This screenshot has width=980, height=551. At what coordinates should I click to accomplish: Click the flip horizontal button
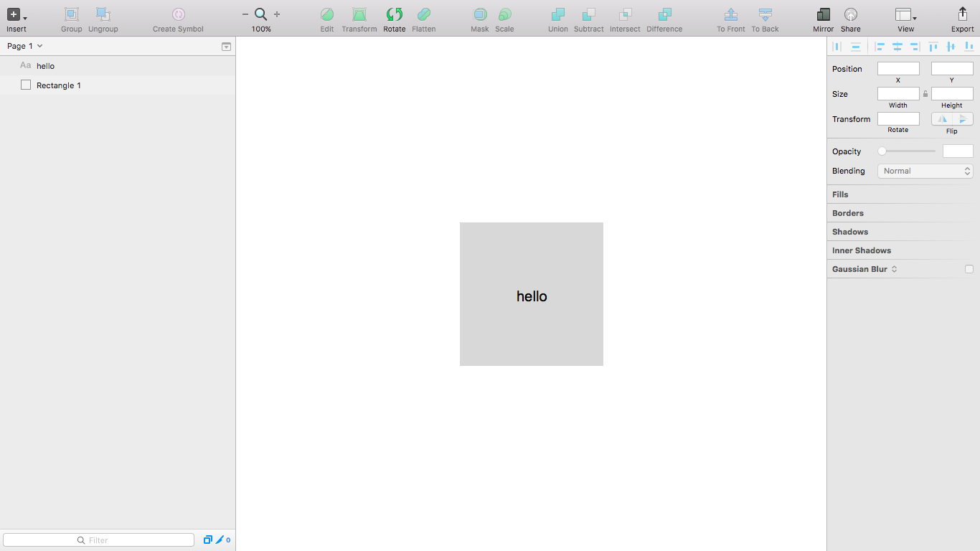pos(942,119)
